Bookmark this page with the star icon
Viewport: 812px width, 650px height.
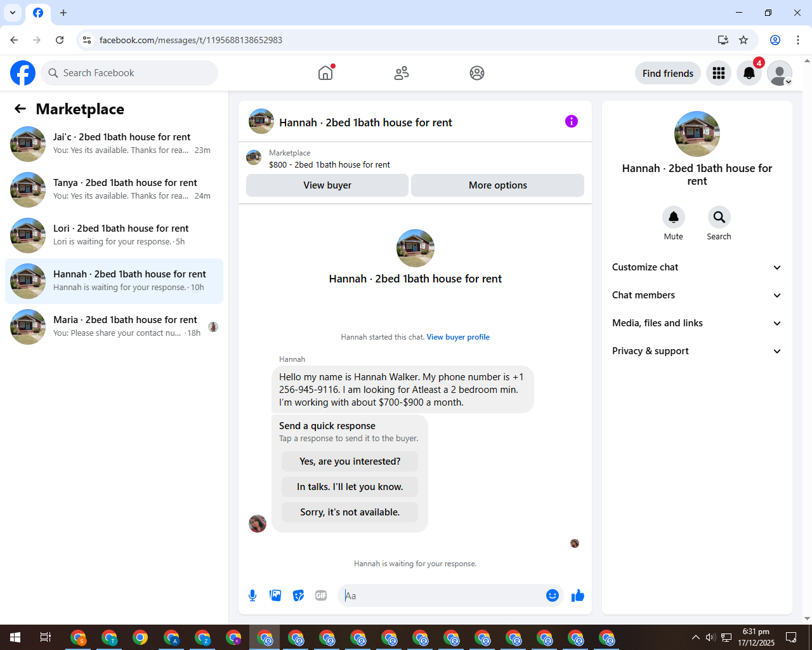coord(743,40)
